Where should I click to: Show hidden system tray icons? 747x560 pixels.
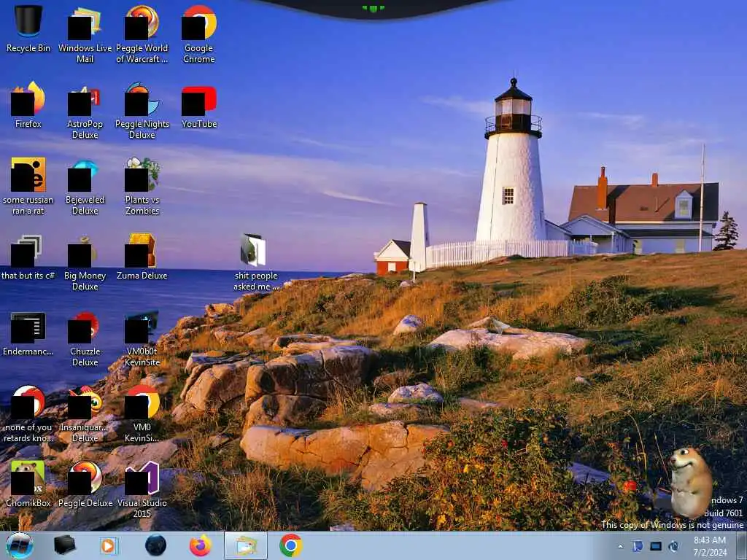pyautogui.click(x=620, y=547)
